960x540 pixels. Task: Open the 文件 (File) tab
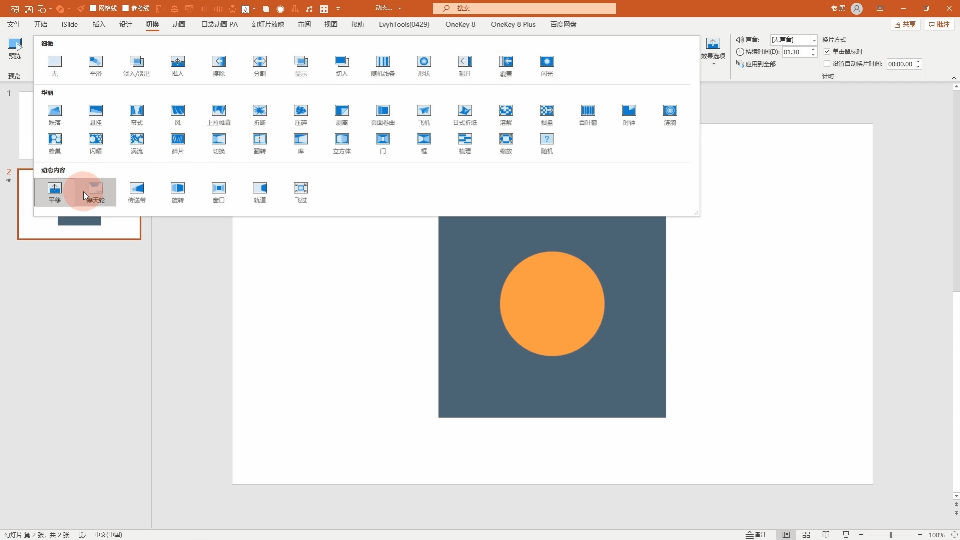point(13,24)
